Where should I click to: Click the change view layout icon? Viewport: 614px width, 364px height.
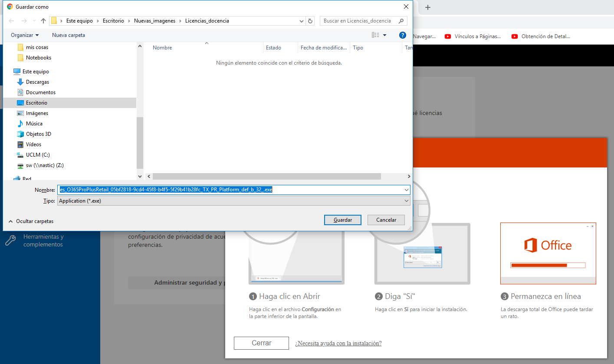point(375,35)
